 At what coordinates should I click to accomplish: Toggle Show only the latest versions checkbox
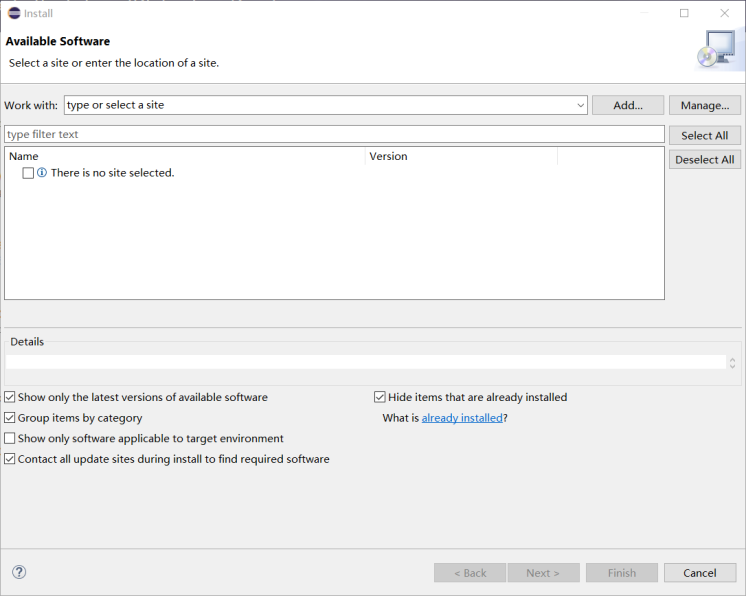[x=10, y=397]
